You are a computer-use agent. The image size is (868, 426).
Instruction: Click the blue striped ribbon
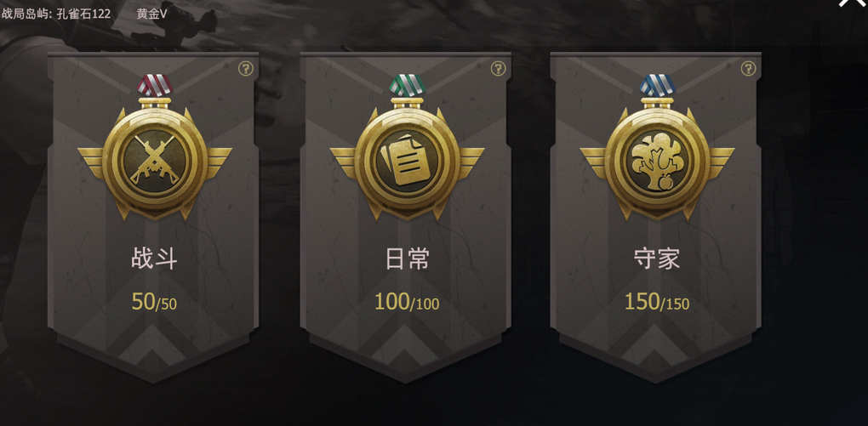(657, 85)
